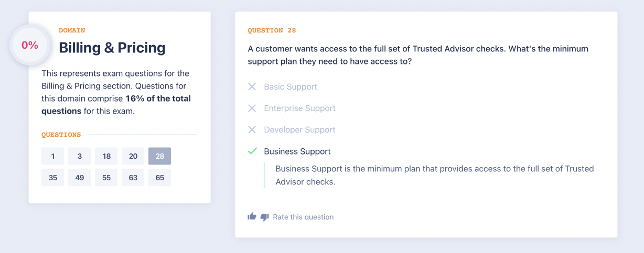Go to question 1
This screenshot has height=253, width=644.
(53, 156)
